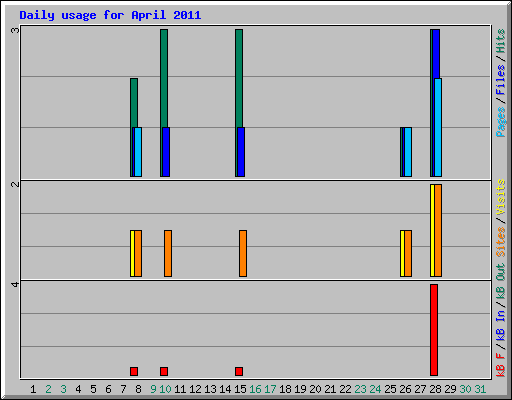
Task: Click the yellow visits bar for day 26
Action: [x=402, y=253]
